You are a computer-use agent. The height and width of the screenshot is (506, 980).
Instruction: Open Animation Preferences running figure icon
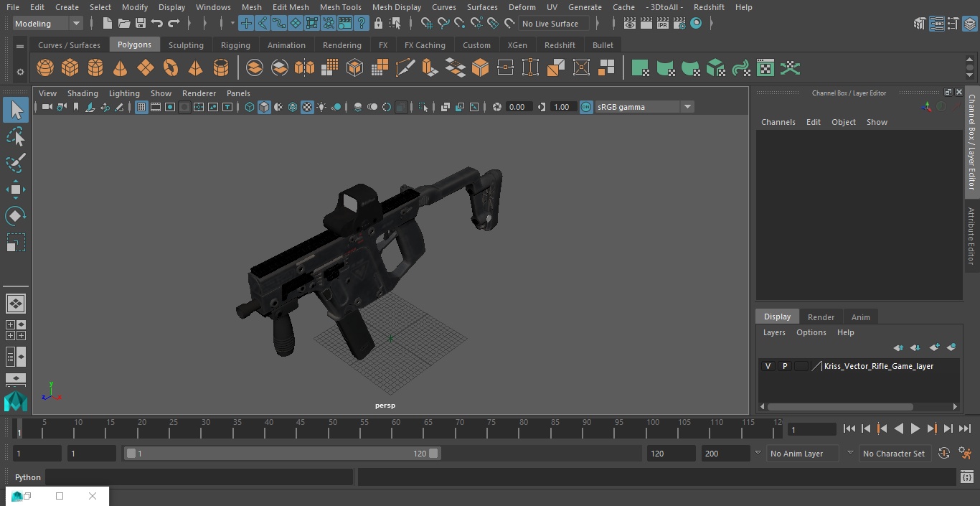click(x=965, y=454)
